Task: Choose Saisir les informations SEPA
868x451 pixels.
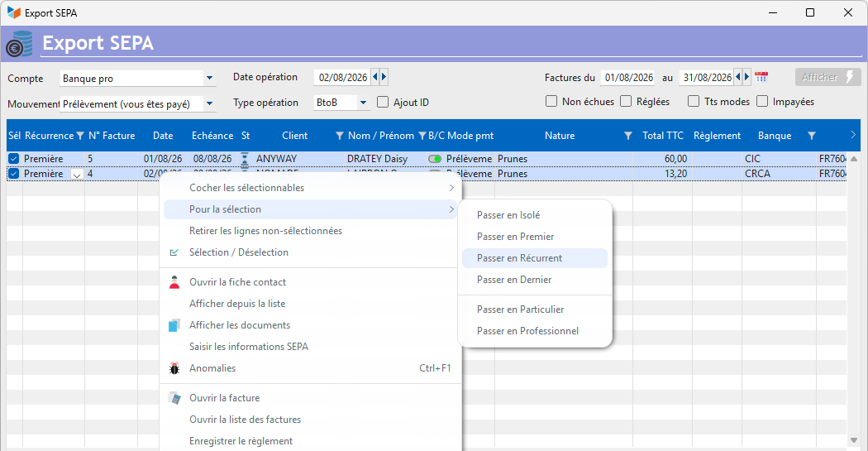Action: (310, 348)
